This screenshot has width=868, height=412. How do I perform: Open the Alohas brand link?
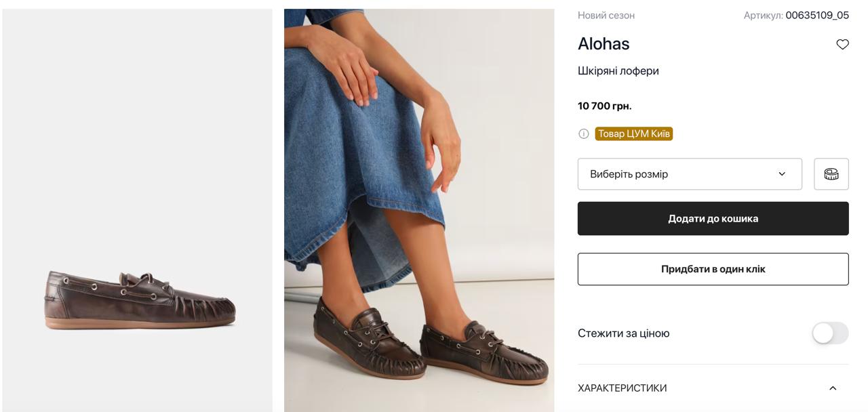pos(604,44)
